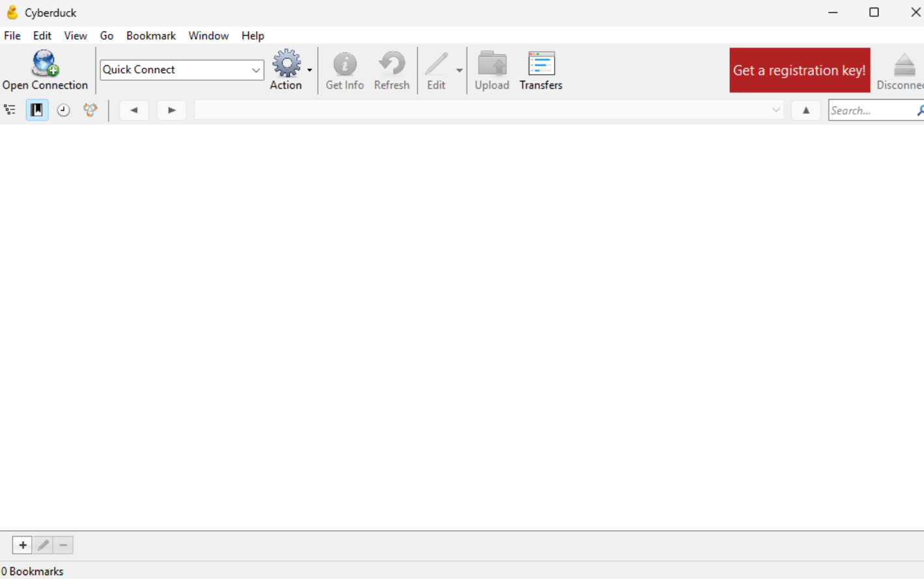Click the Open Connection globe icon
924x579 pixels.
click(x=45, y=63)
